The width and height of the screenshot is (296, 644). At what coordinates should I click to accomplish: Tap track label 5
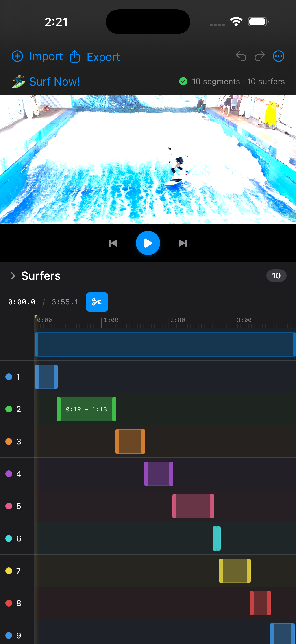[18, 506]
